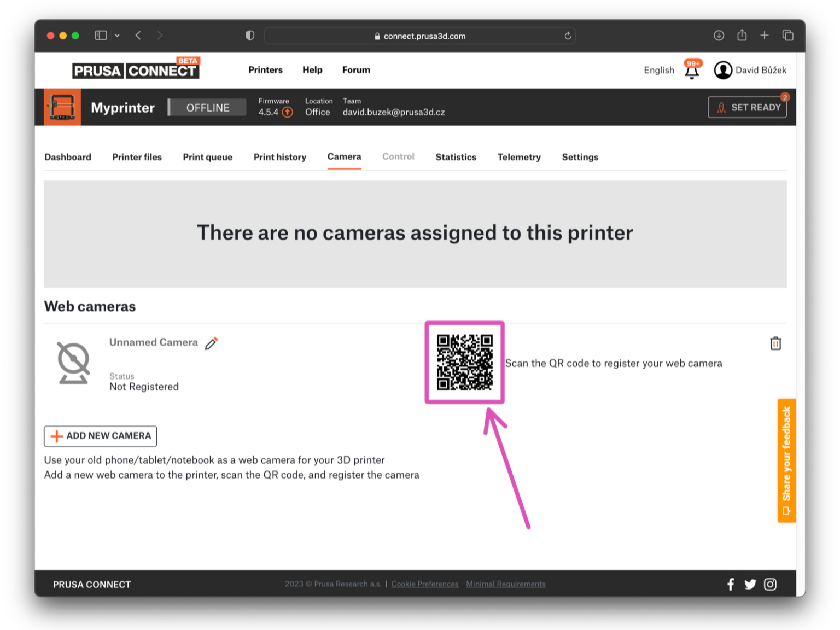Screen dimensions: 840x630
Task: Click the Myprinter printer thumbnail image
Action: click(x=62, y=107)
